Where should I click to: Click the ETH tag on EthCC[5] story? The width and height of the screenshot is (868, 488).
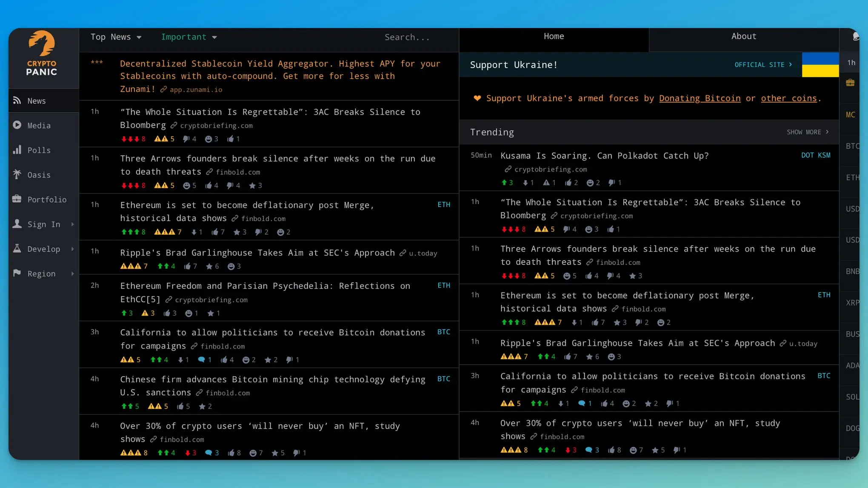point(444,285)
